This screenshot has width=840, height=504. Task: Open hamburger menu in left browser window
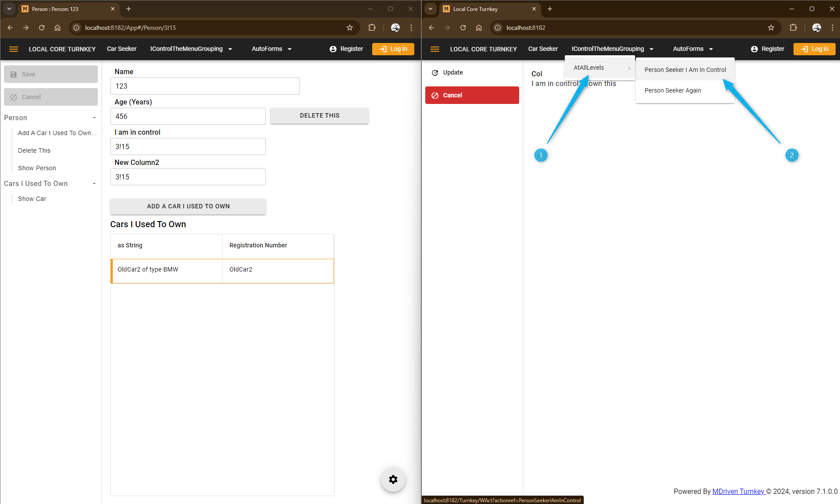(14, 49)
